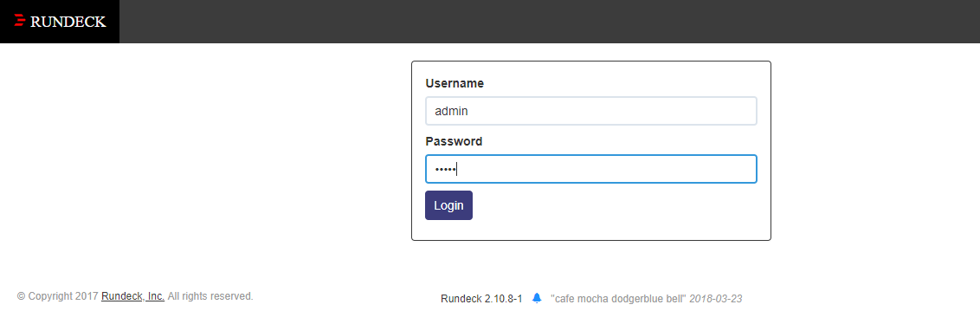The image size is (980, 324).
Task: Click the Username label
Action: [455, 83]
